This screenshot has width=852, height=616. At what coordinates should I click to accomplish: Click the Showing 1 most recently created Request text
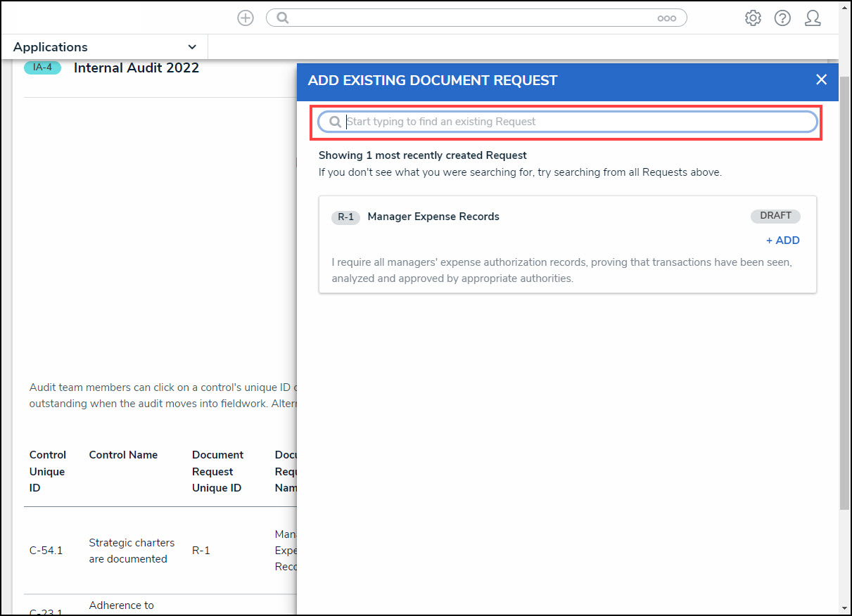[x=423, y=155]
